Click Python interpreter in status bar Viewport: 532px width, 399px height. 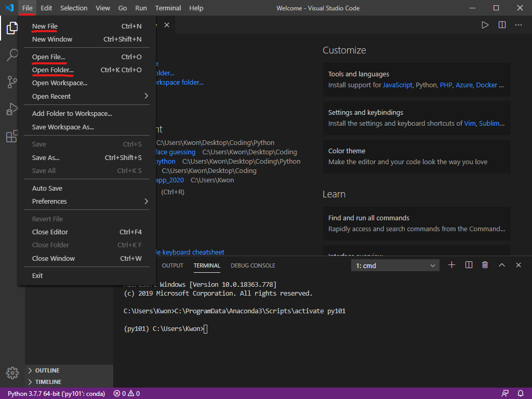tap(56, 394)
